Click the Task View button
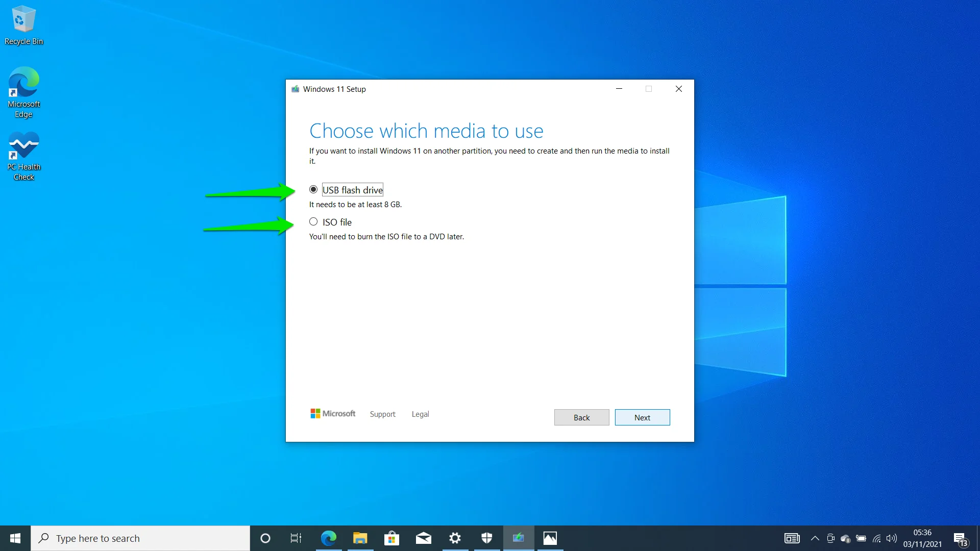Image resolution: width=980 pixels, height=551 pixels. coord(296,538)
